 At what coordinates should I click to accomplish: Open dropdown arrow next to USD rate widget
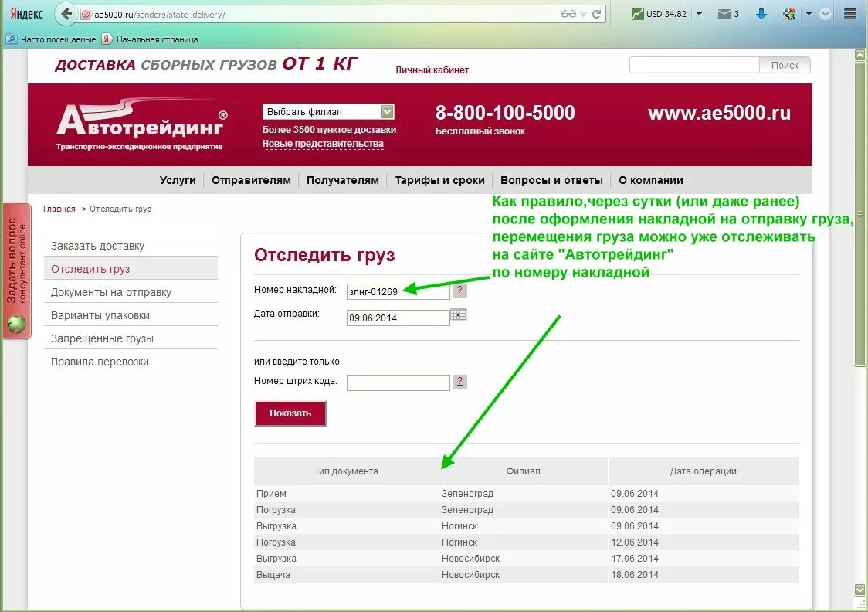tap(699, 14)
